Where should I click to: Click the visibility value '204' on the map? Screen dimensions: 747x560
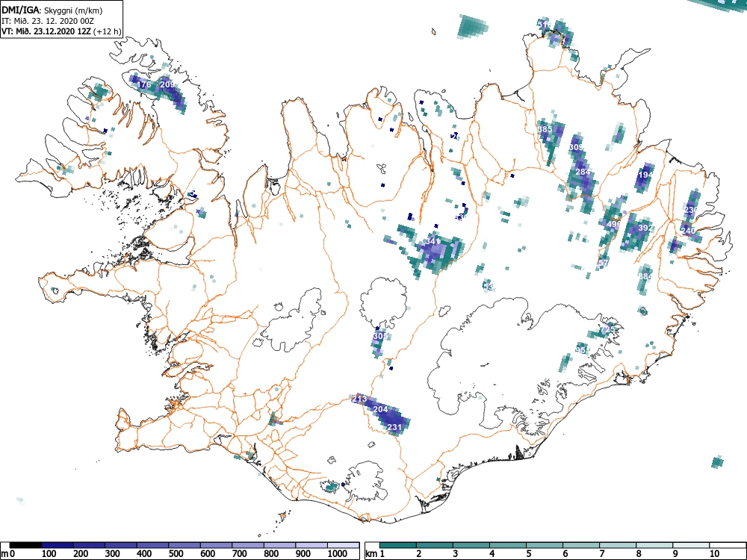pyautogui.click(x=380, y=409)
